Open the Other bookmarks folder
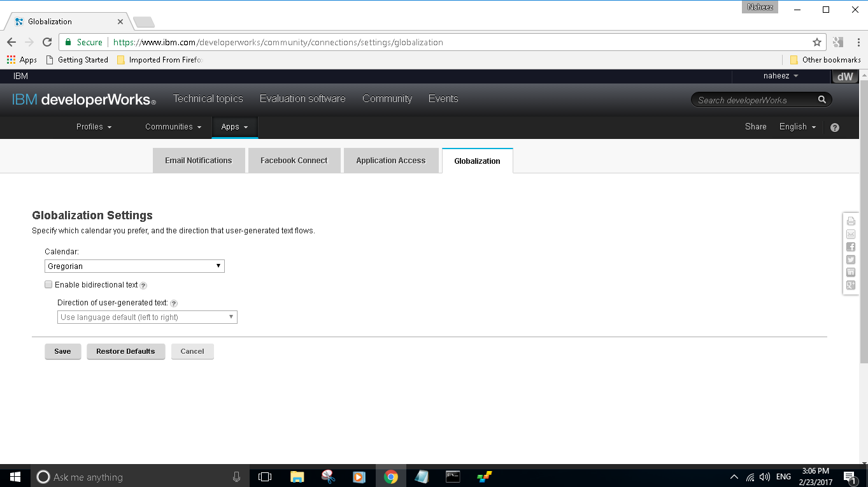The height and width of the screenshot is (487, 868). [x=825, y=60]
